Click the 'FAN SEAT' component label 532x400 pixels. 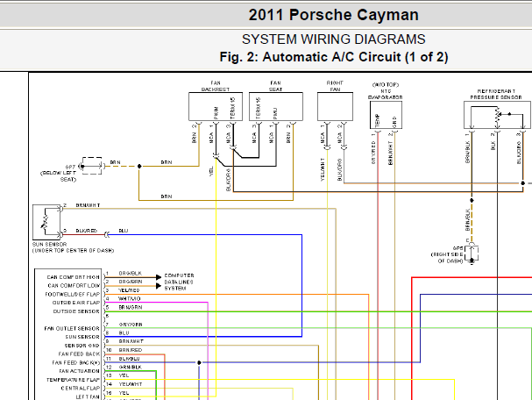coord(275,86)
